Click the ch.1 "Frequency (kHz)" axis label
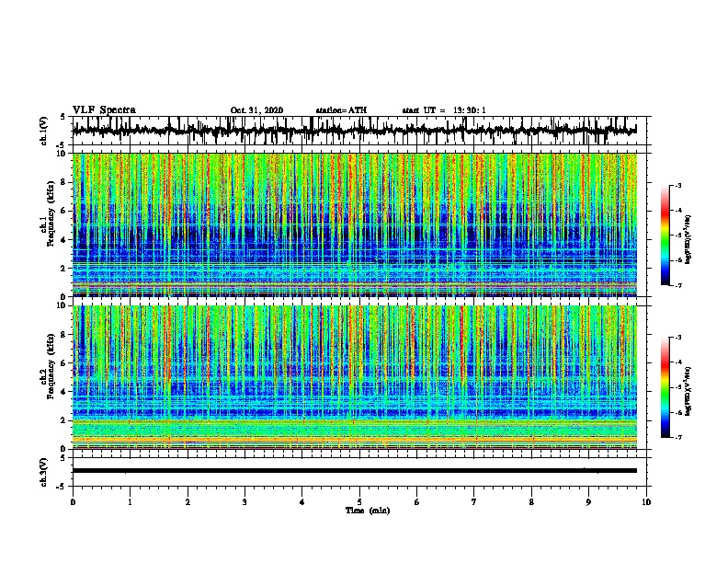The height and width of the screenshot is (563, 728). pyautogui.click(x=51, y=214)
